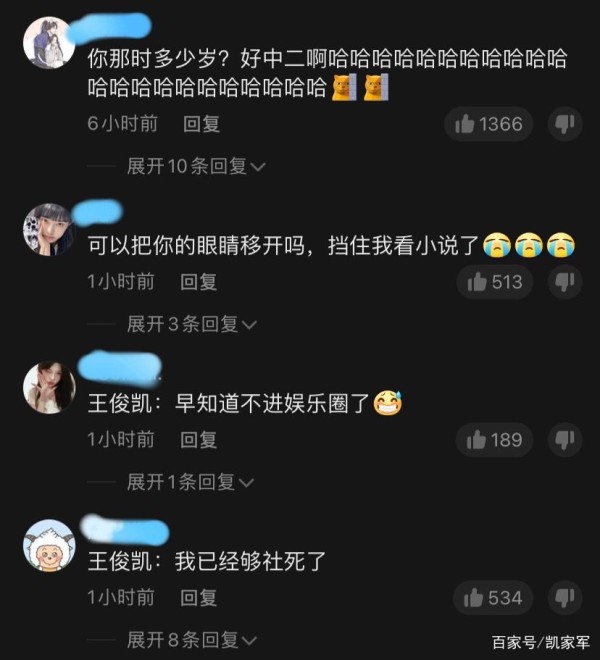
Task: Like the comment with 1366 likes
Action: click(488, 124)
